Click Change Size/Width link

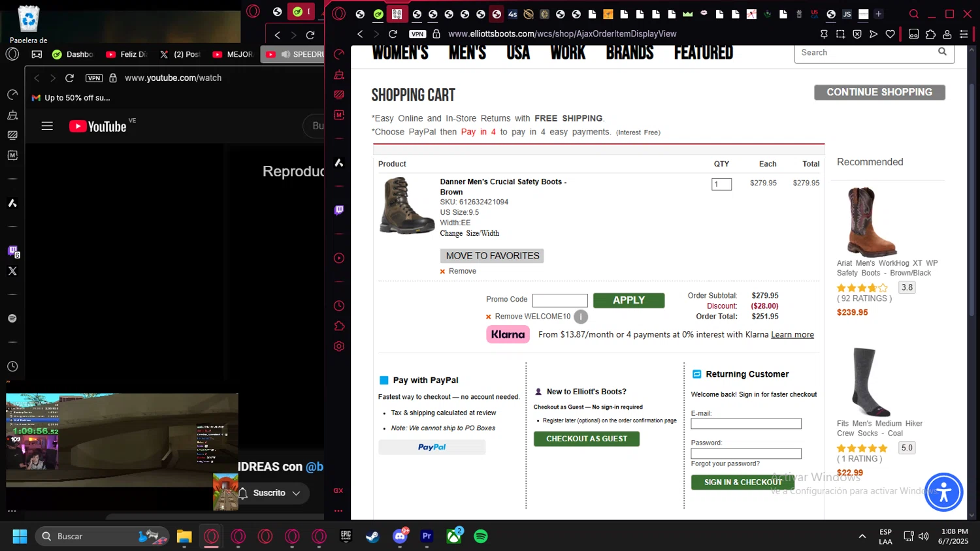pos(469,233)
